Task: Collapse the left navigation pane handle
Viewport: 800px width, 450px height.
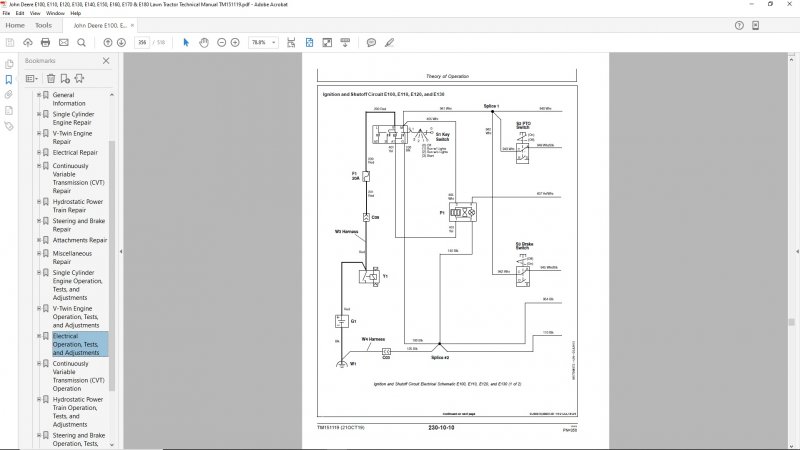Action: coord(121,252)
